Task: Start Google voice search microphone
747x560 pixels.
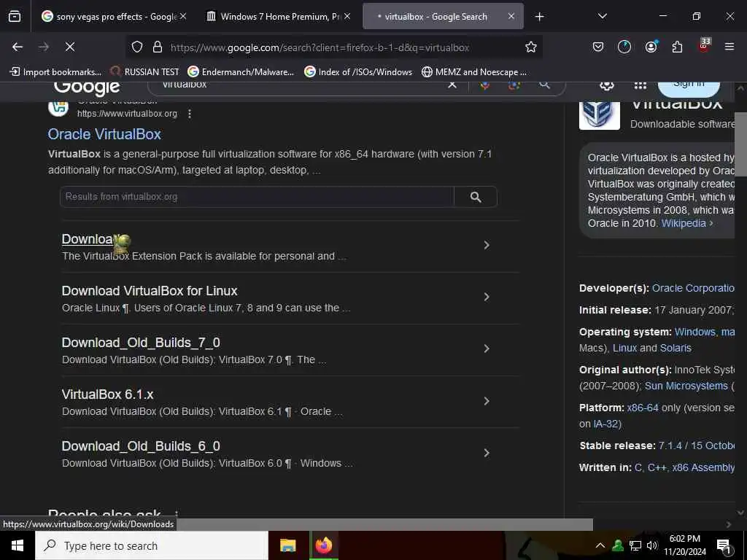Action: 484,85
